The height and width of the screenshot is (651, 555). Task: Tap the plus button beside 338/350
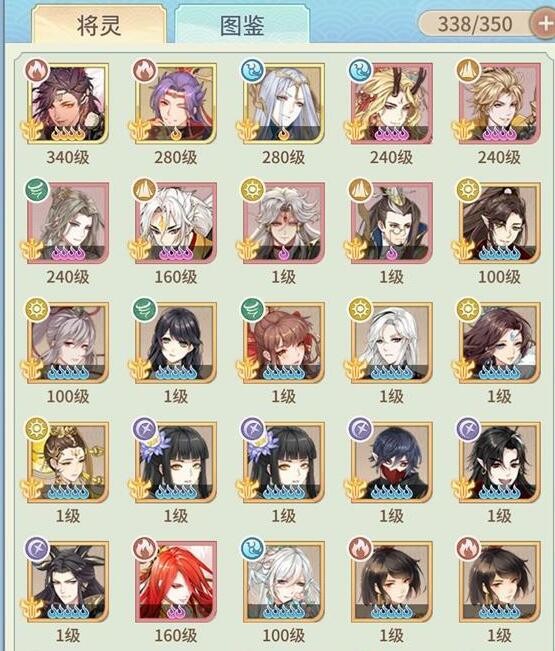coord(543,24)
